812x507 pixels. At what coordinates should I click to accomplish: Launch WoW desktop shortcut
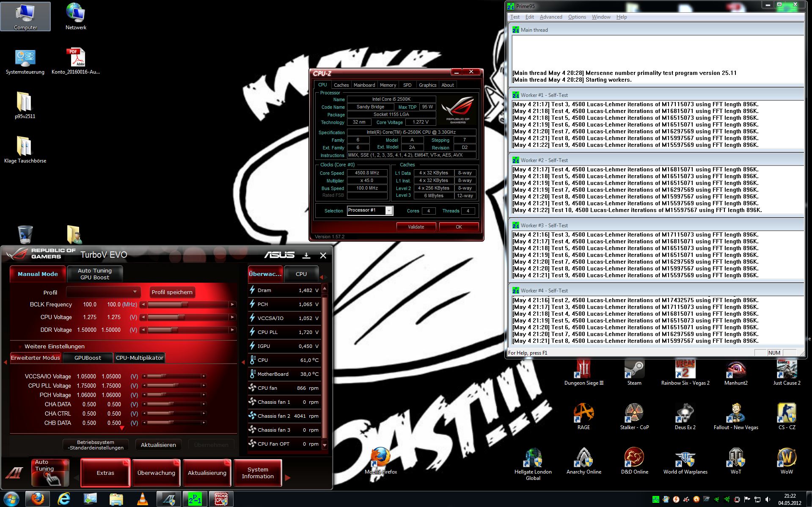(787, 461)
